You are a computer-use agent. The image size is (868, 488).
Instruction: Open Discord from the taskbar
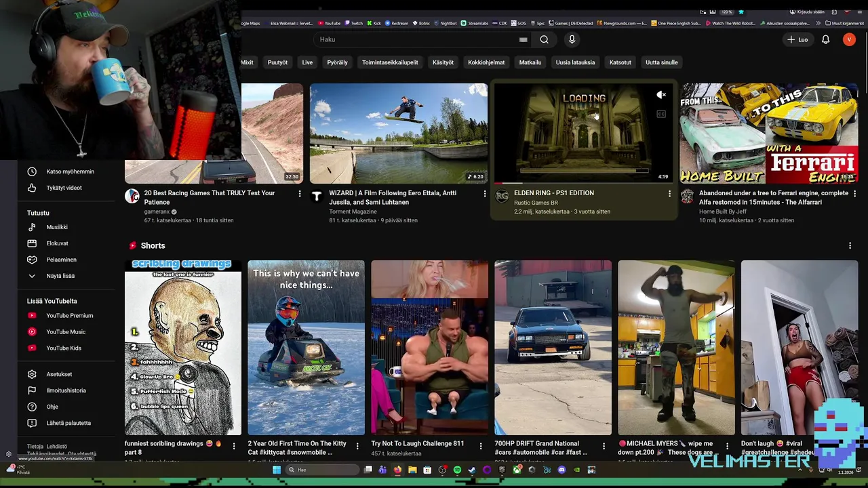(x=561, y=470)
